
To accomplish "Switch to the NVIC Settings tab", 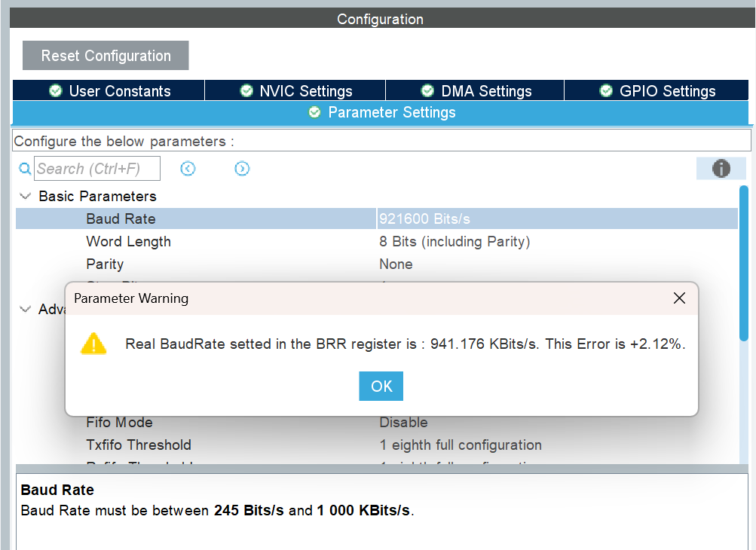I will coord(295,90).
